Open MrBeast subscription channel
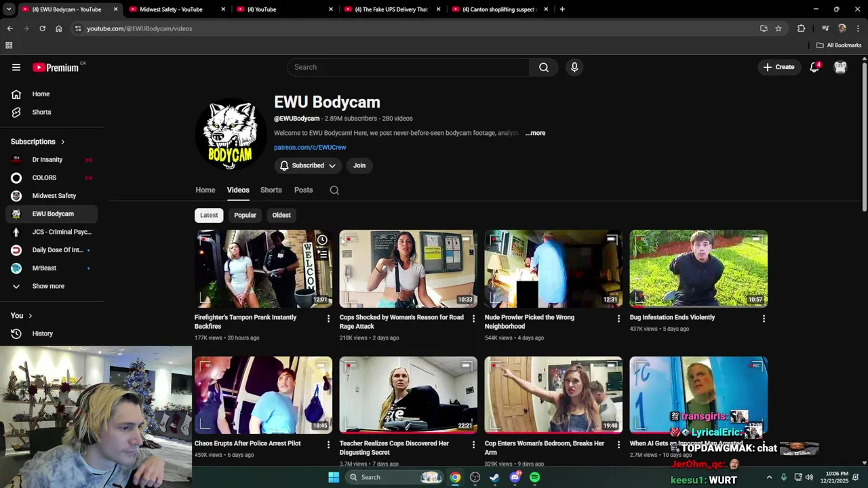Screen dimensions: 868x488 [52, 268]
